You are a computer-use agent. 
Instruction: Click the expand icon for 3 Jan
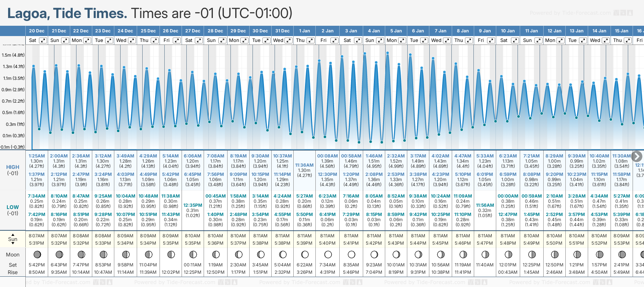(358, 40)
